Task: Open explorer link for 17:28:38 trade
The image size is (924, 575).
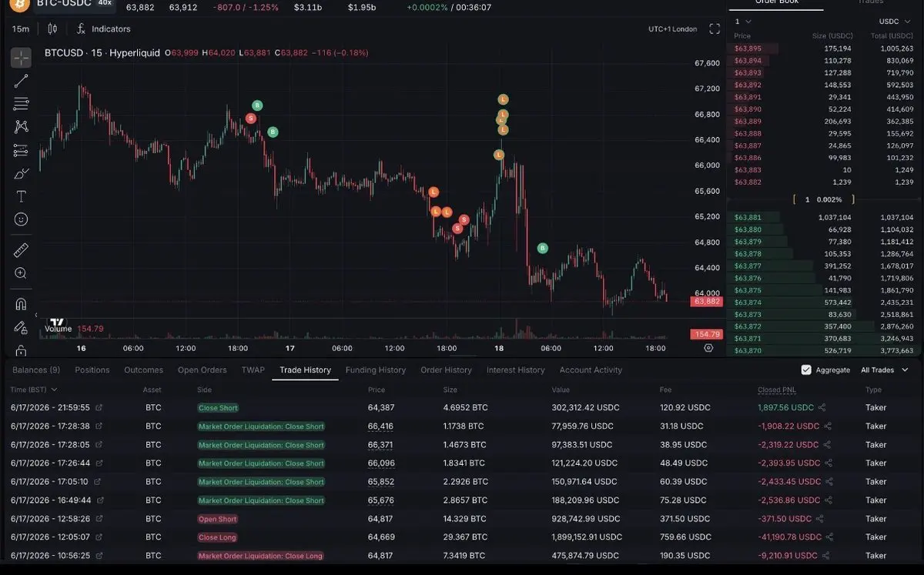Action: (99, 426)
